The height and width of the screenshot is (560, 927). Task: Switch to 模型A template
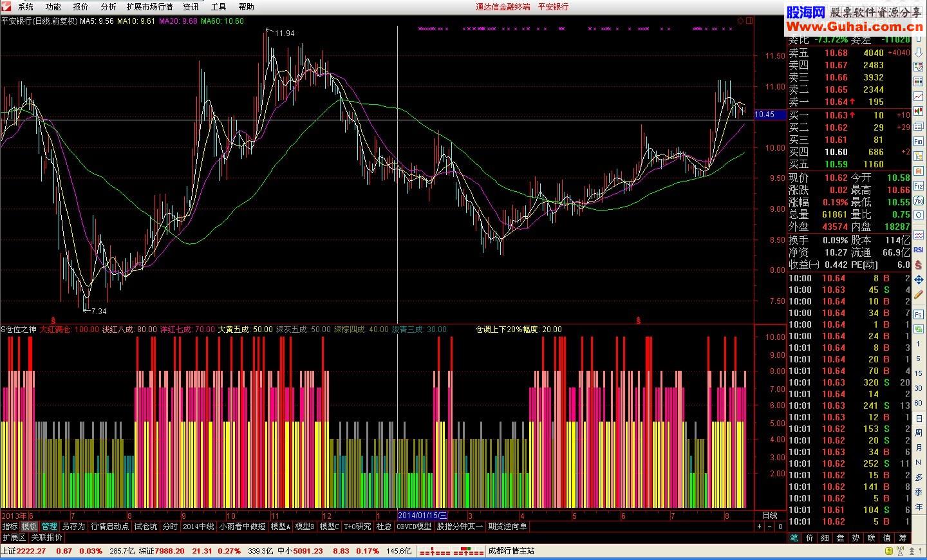(x=280, y=527)
